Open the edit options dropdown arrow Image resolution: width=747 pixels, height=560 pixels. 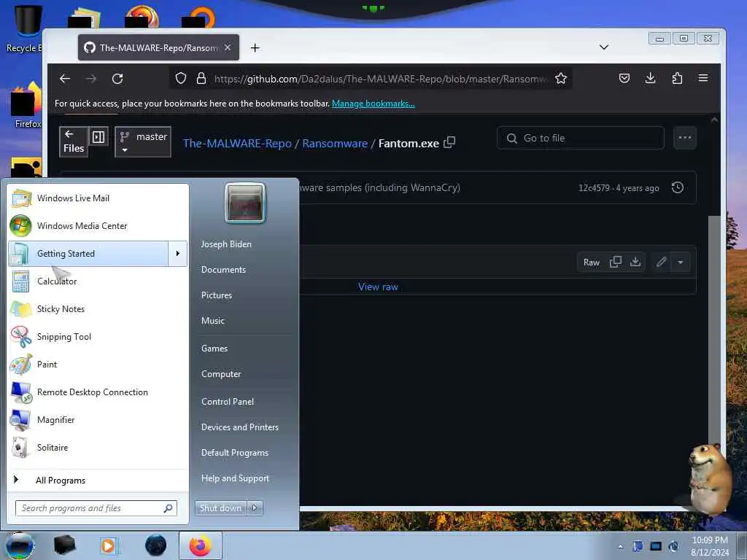681,262
